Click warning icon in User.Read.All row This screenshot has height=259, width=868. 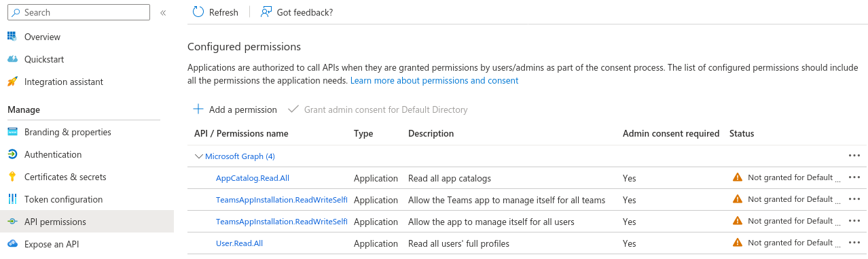click(x=738, y=243)
